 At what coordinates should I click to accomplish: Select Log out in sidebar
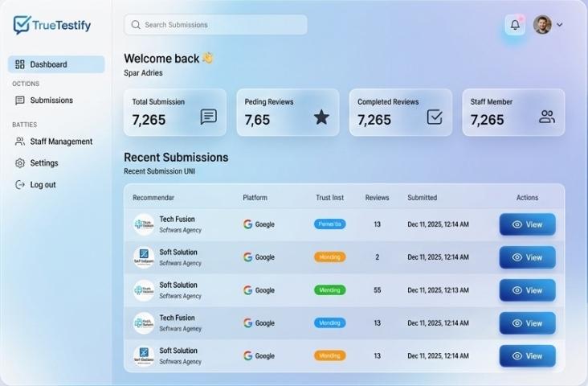tap(43, 185)
